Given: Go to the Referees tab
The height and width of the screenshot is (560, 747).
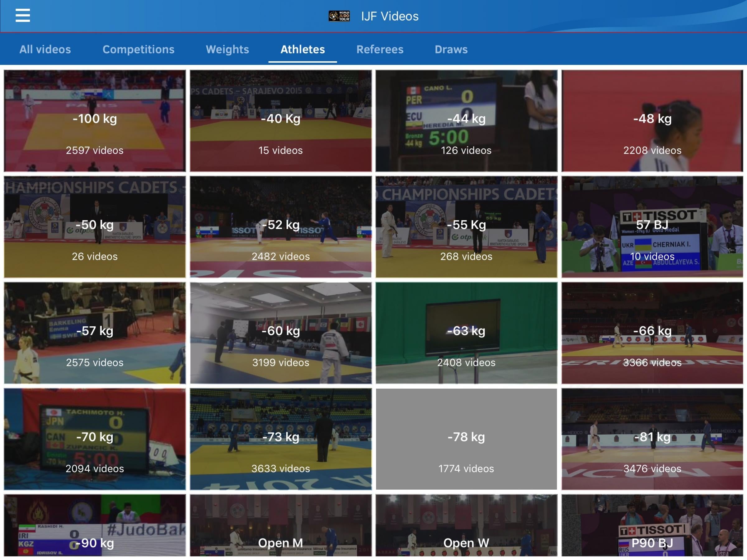Looking at the screenshot, I should 380,49.
